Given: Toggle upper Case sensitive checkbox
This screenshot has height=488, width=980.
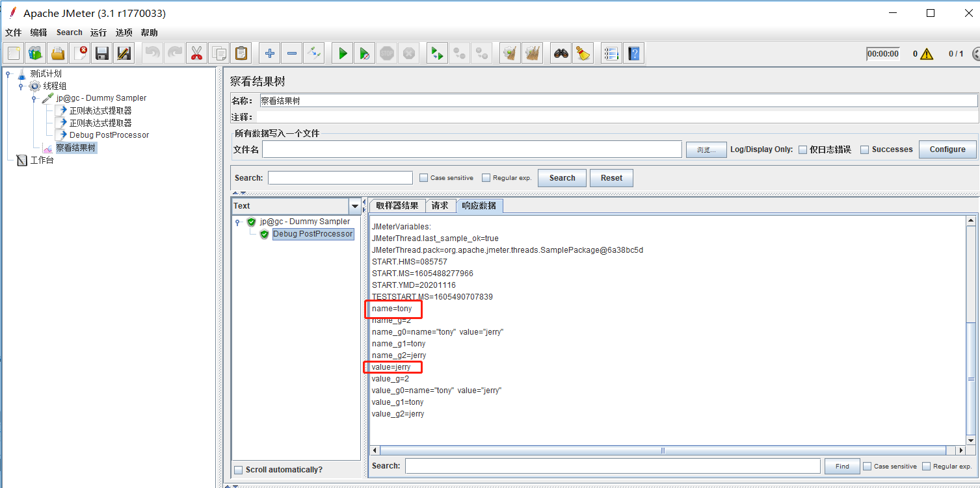Looking at the screenshot, I should pyautogui.click(x=424, y=178).
